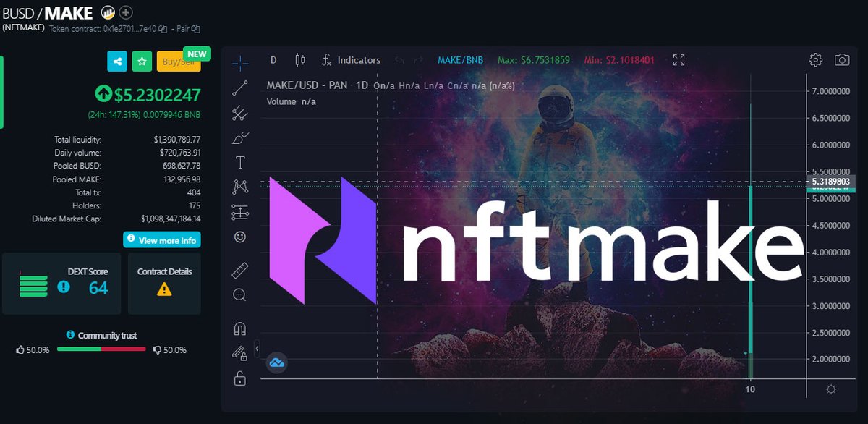The height and width of the screenshot is (424, 868).
Task: Open DEXT Score info icon
Action: coord(64,287)
